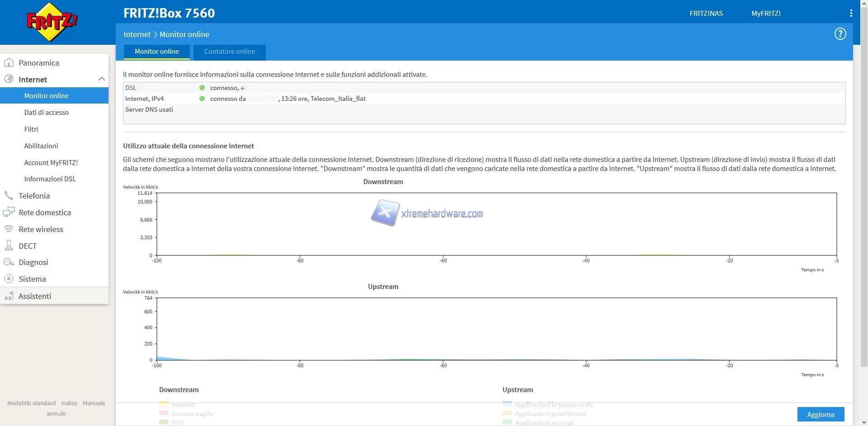Click the Rete domestica devices icon
The image size is (868, 426).
(9, 212)
